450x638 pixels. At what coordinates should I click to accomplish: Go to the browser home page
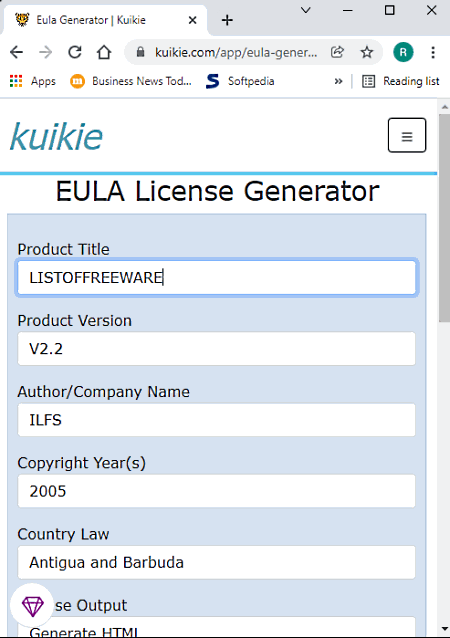point(104,52)
